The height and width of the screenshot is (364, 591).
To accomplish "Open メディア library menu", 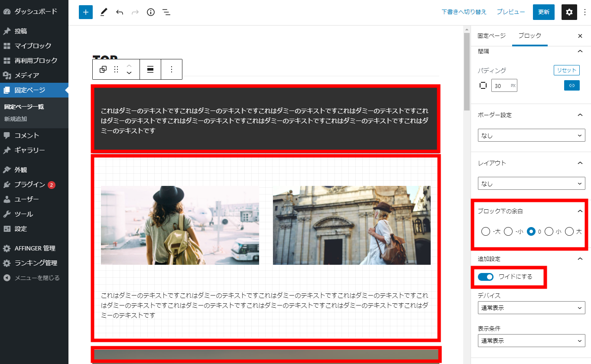I will click(x=34, y=75).
